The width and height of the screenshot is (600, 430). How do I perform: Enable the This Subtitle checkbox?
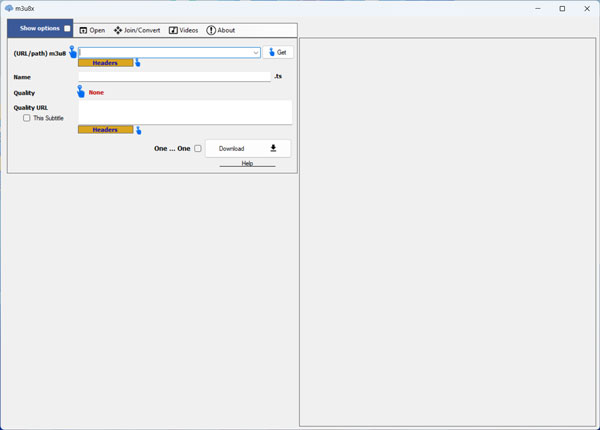(26, 118)
